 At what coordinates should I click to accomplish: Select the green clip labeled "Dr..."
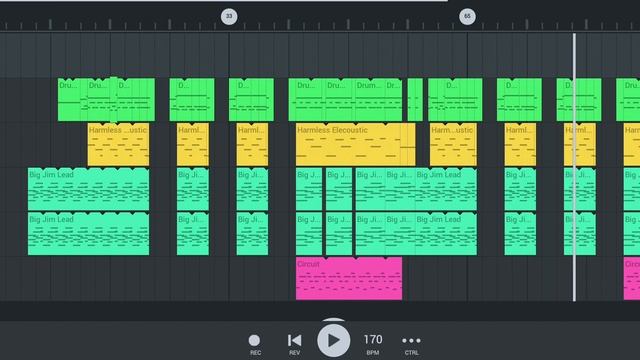coord(393,100)
